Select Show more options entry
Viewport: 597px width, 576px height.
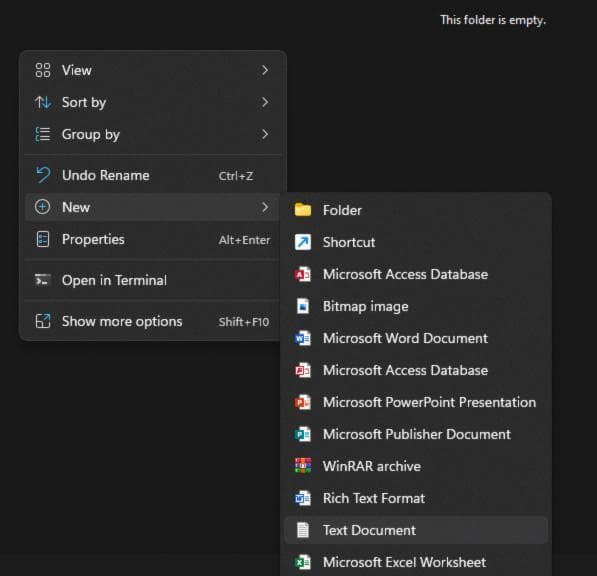pos(153,322)
